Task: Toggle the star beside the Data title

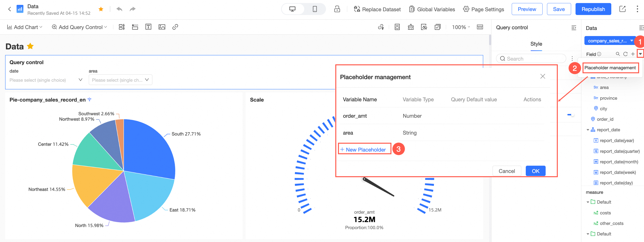Action: (30, 46)
